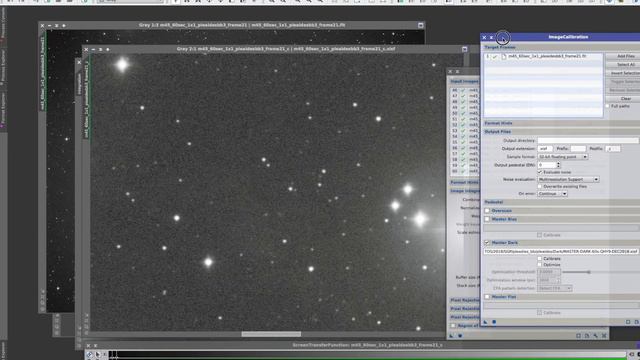Click the wrench preferences icon in ImageIntegration
The height and width of the screenshot is (360, 640).
(596, 336)
